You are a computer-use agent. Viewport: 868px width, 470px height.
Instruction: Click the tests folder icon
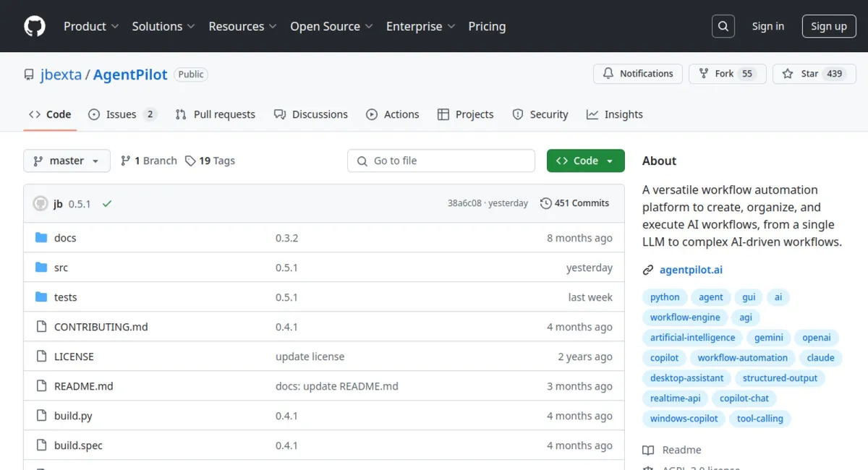[41, 297]
